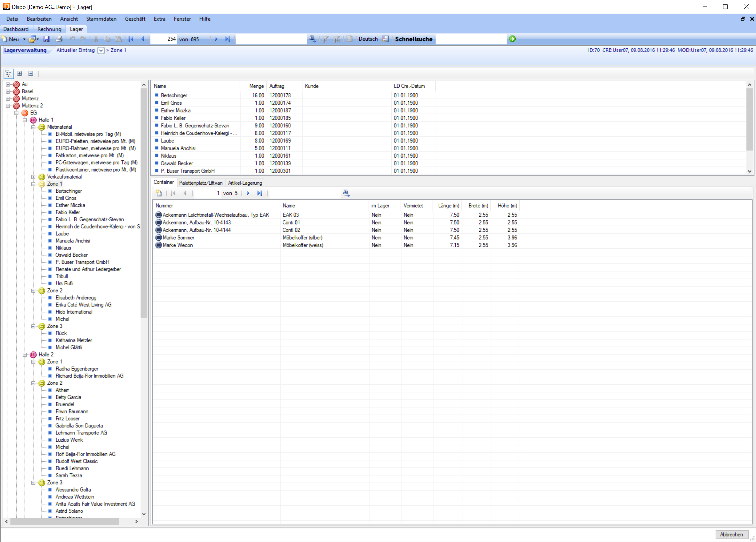Save with the floppy disk icon
Screen dimensions: 756x542
47,39
